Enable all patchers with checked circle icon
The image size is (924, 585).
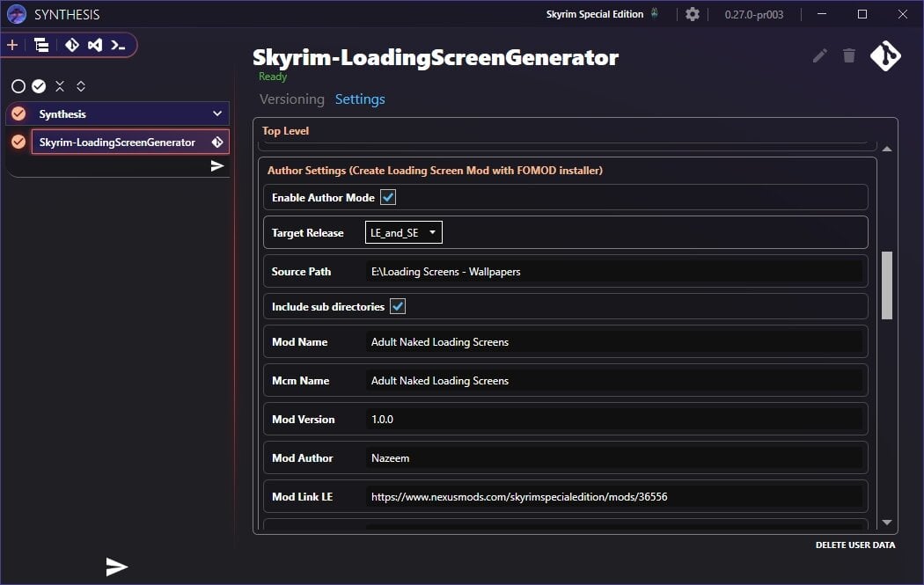tap(39, 86)
